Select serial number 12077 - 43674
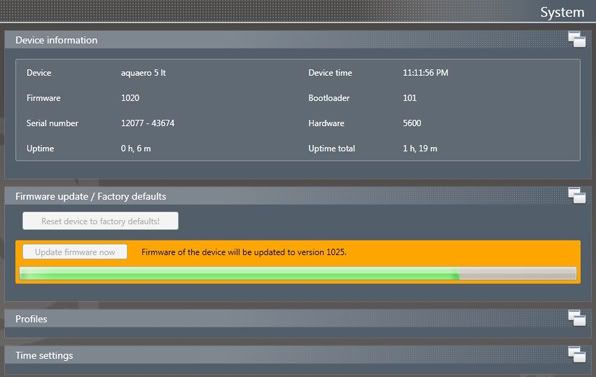Screen dimensions: 596x377 point(147,123)
